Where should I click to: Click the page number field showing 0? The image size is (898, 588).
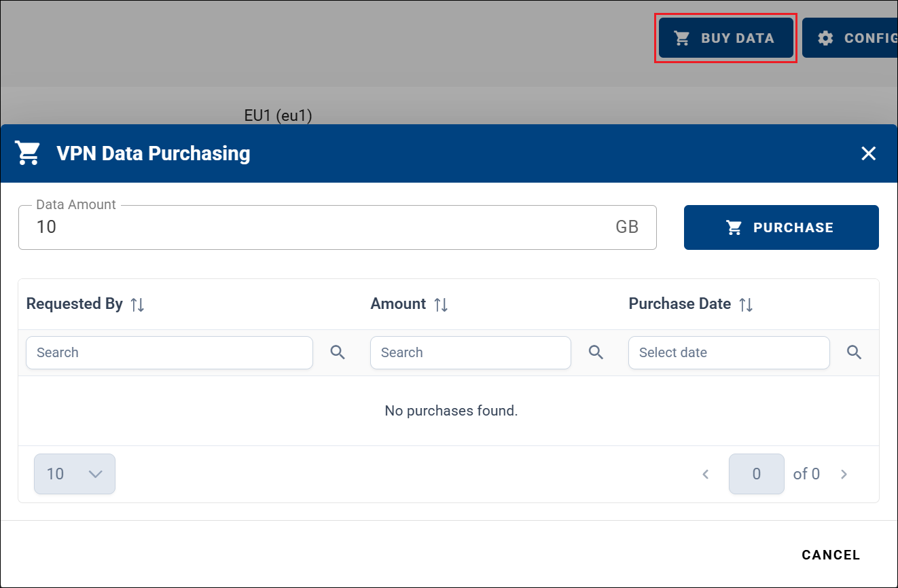[x=757, y=474]
